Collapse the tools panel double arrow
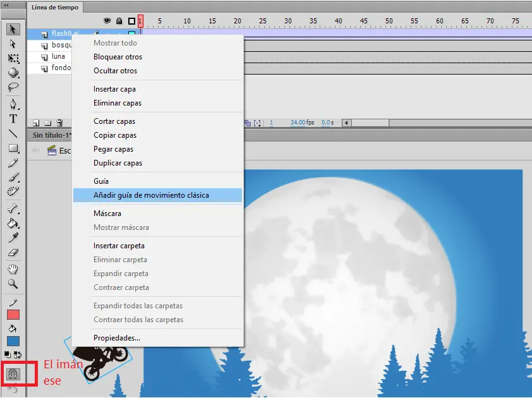The image size is (532, 398). click(6, 5)
